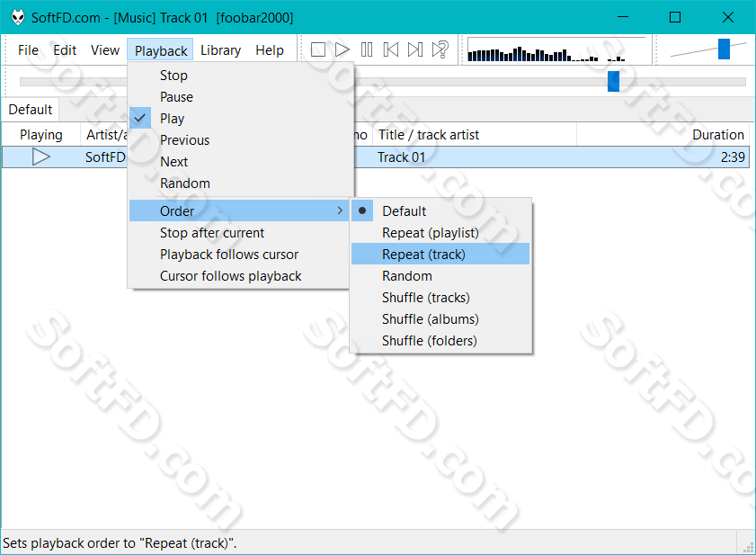This screenshot has height=555, width=756.
Task: Choose Stop in the Playback menu
Action: coord(241,76)
